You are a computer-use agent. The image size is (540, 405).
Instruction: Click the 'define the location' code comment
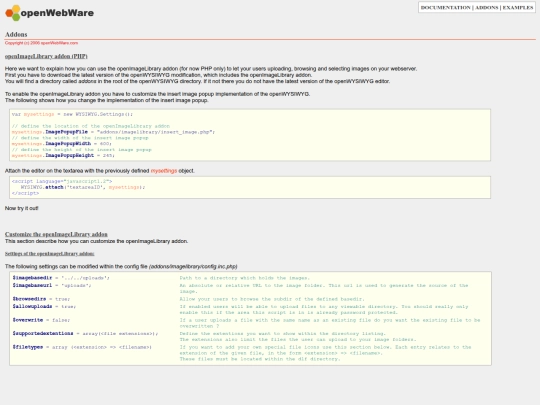[91, 126]
